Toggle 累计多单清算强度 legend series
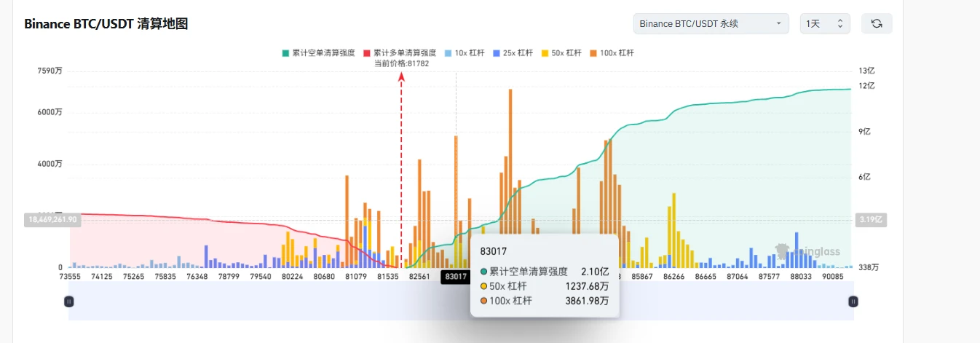980x343 pixels. [x=400, y=53]
